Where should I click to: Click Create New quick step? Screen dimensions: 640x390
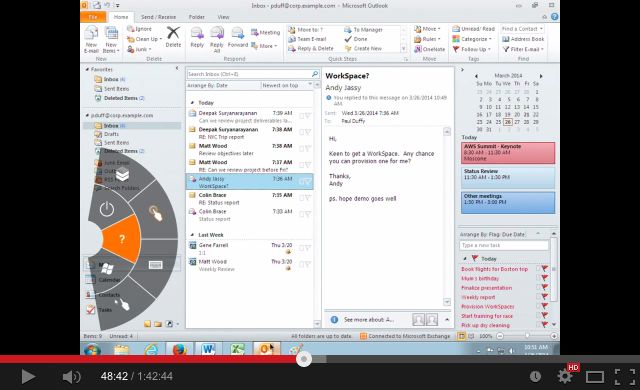click(x=363, y=49)
